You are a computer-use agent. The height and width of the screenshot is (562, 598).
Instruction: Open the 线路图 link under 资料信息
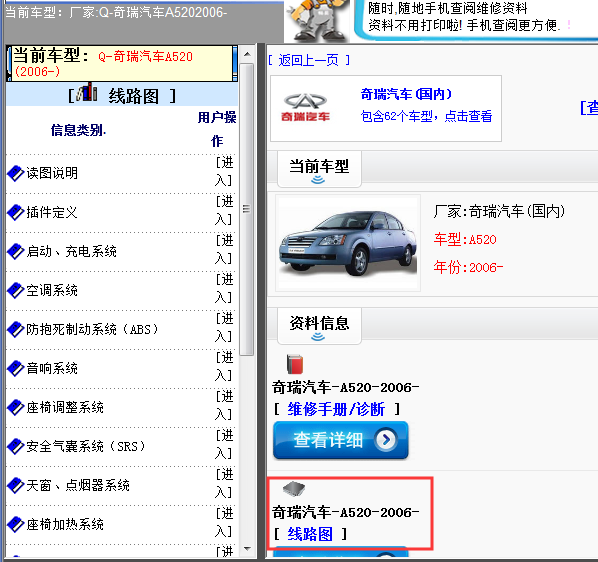(x=310, y=534)
